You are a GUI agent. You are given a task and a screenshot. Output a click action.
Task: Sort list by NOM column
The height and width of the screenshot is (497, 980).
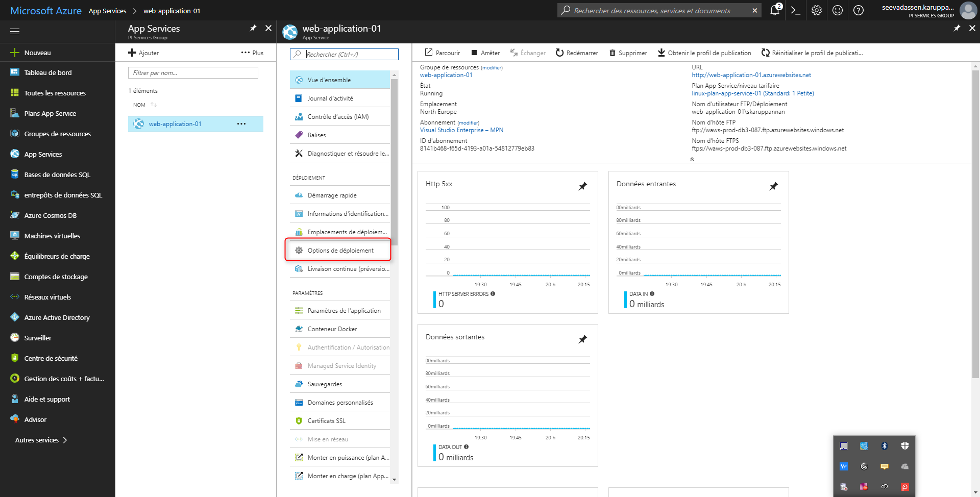click(144, 105)
